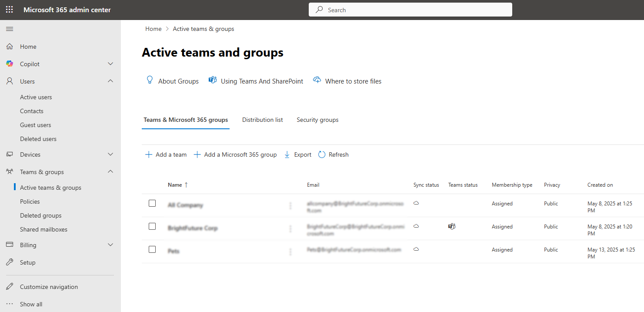Check the Pets group checkbox
Screen dimensions: 644x312
(x=152, y=249)
